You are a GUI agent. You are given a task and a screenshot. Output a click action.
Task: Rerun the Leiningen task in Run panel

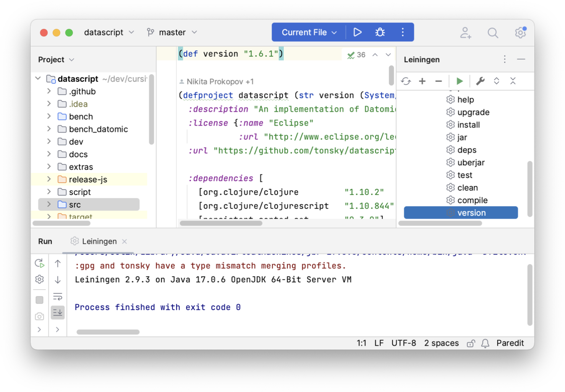coord(39,263)
